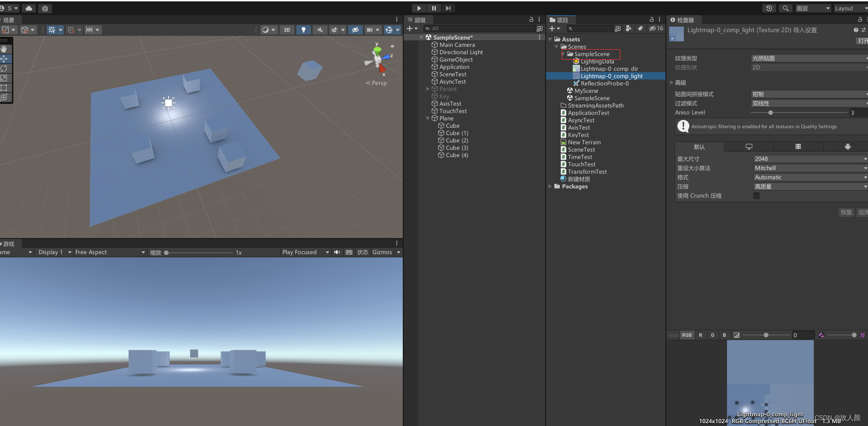This screenshot has height=426, width=868.
Task: Select the desktop monitor platform tab
Action: 749,147
